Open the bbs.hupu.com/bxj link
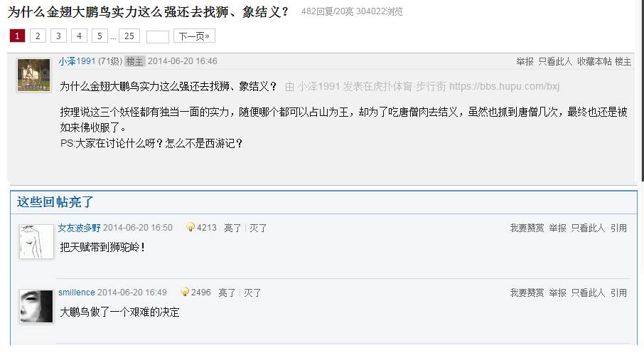644x363 pixels. [505, 86]
